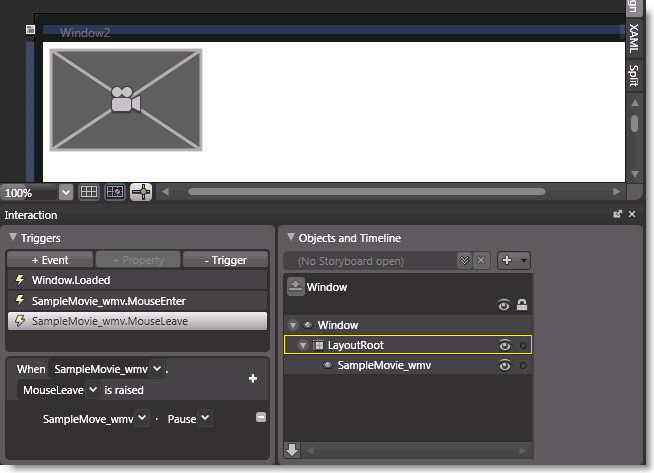654x473 pixels.
Task: Open the zoom level dropdown arrow
Action: [x=65, y=192]
